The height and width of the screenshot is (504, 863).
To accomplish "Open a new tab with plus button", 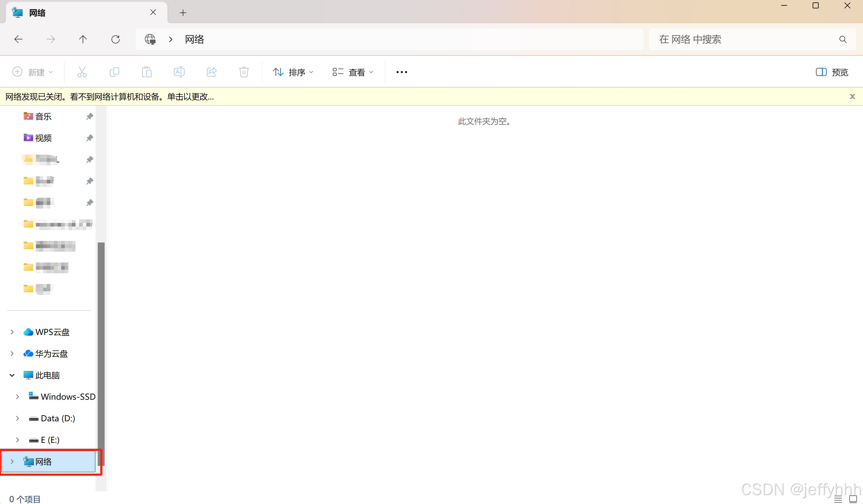I will [x=183, y=13].
